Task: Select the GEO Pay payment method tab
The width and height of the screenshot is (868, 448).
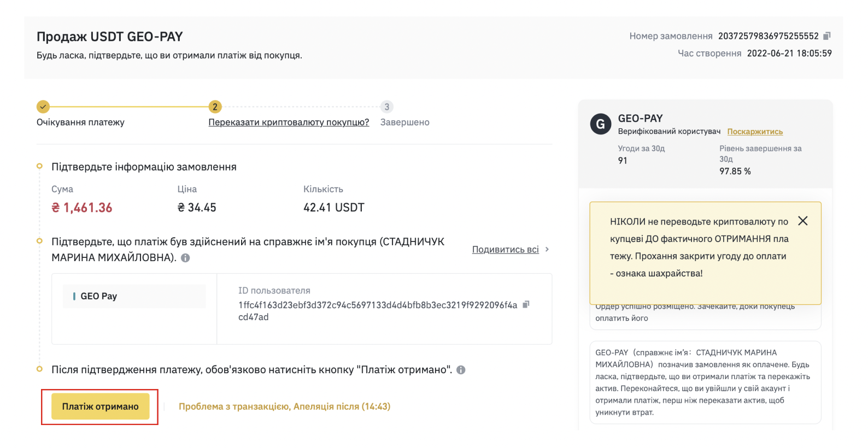Action: click(x=134, y=296)
